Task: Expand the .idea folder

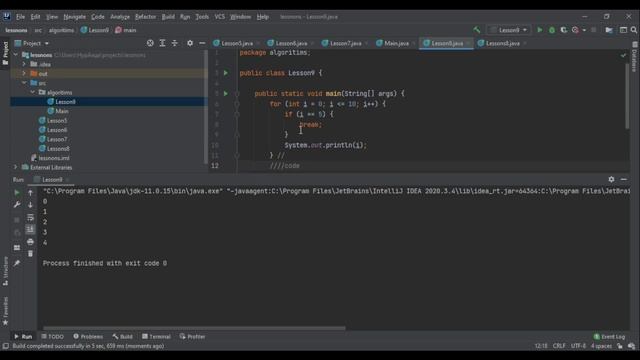Action: (24, 64)
